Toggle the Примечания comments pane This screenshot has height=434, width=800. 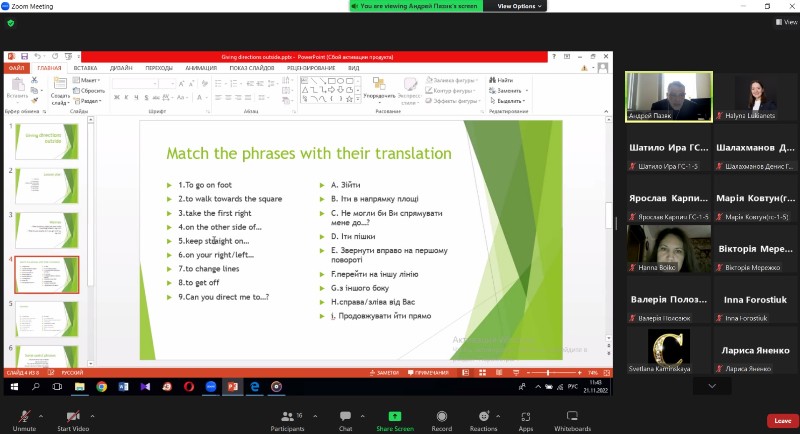tap(428, 373)
